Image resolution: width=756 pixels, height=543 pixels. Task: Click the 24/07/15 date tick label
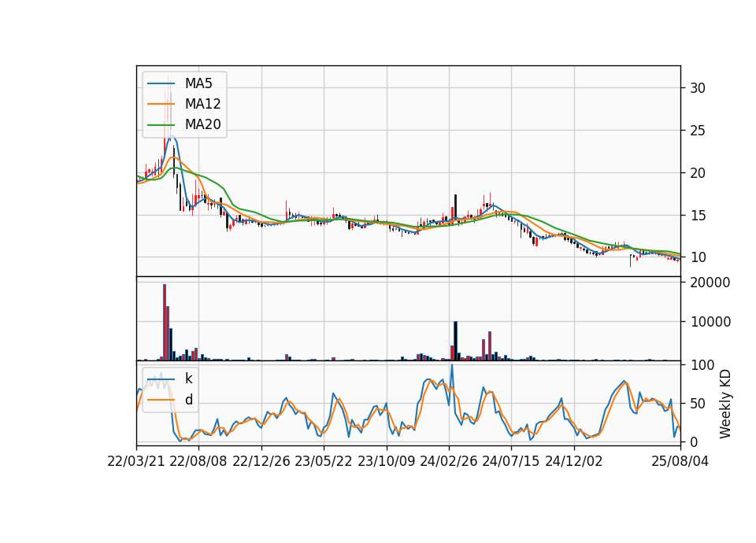point(511,461)
